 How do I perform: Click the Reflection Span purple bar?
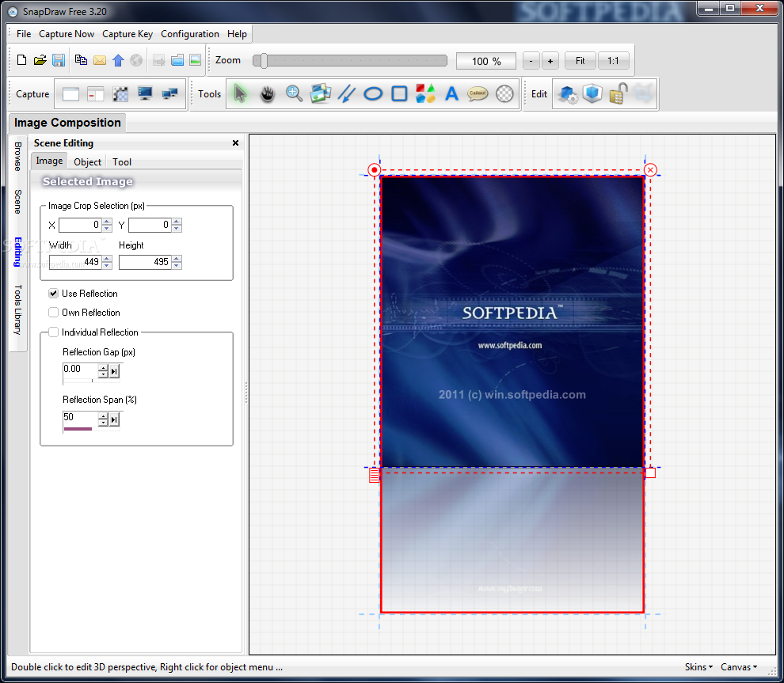tap(78, 429)
